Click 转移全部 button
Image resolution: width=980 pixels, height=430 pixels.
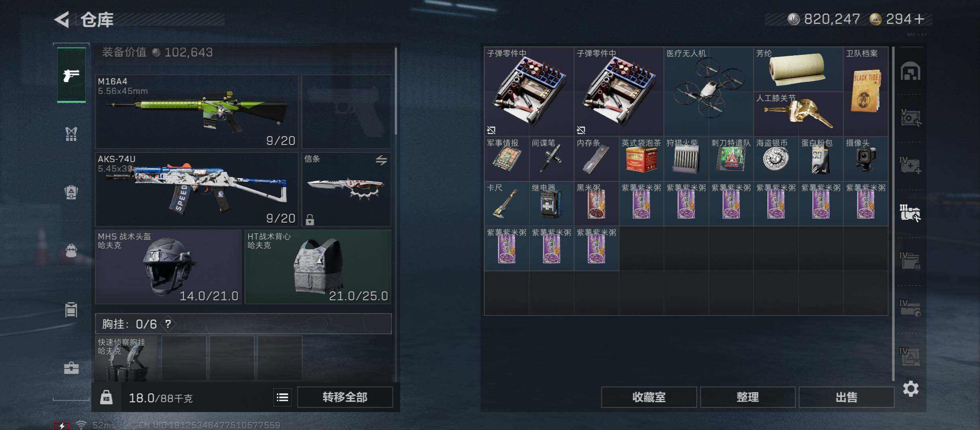345,397
